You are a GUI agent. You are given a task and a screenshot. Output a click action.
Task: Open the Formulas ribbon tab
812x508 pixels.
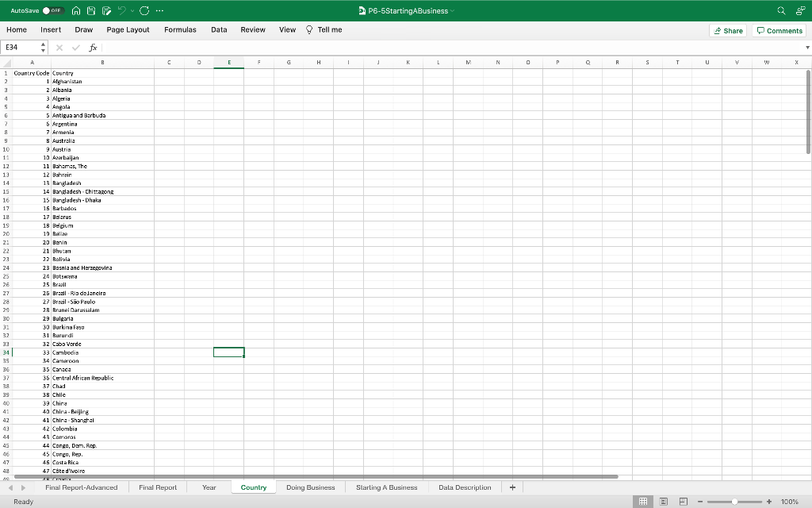[x=180, y=29]
